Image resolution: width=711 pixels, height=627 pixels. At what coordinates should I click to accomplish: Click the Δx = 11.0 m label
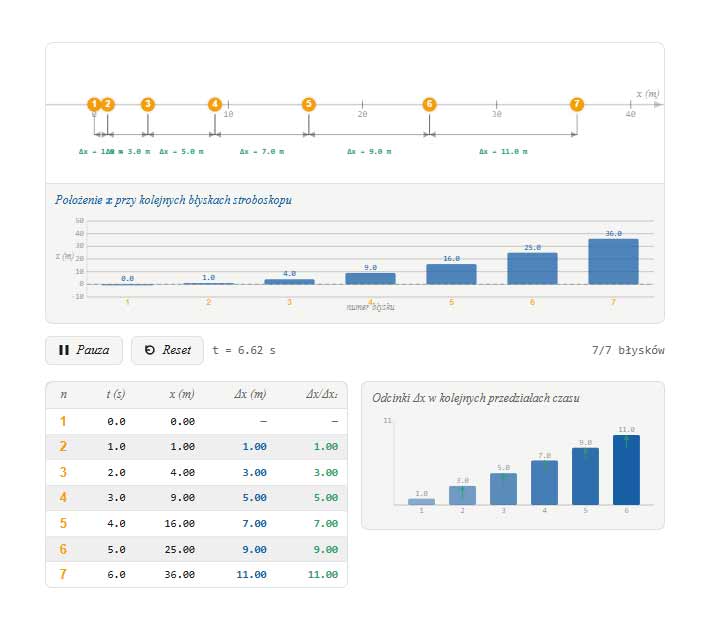pyautogui.click(x=503, y=151)
